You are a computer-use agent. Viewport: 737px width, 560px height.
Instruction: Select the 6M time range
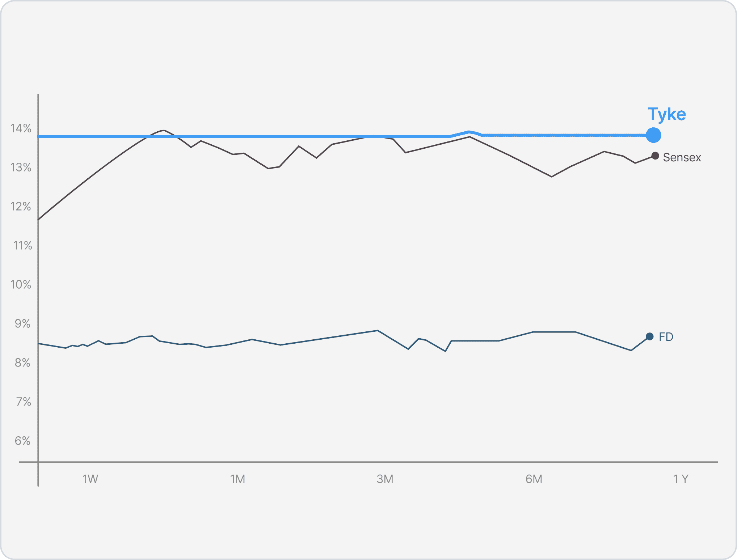(534, 479)
